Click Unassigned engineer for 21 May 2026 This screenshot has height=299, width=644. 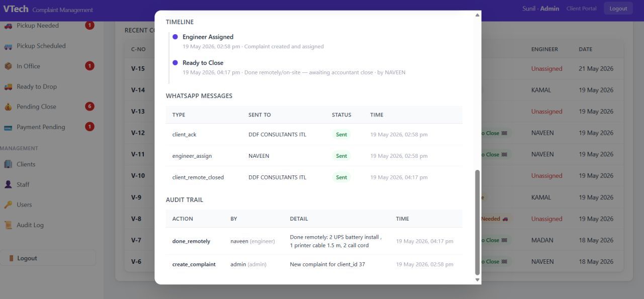coord(547,69)
